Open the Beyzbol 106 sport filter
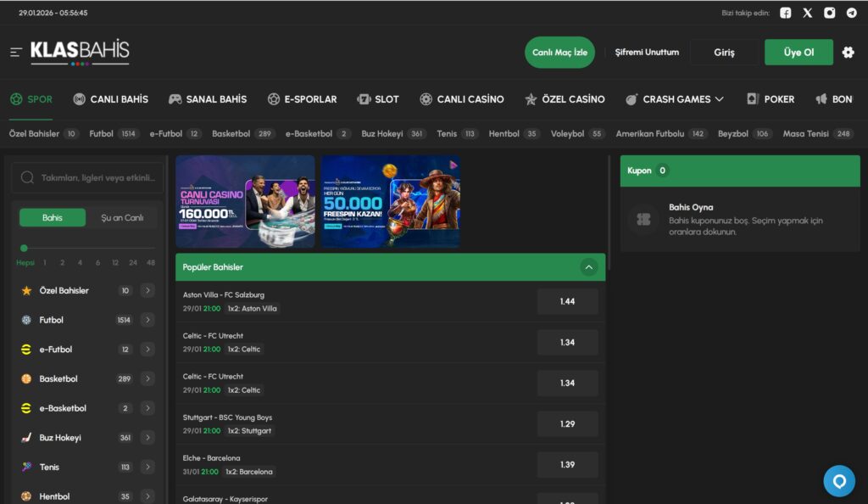868x504 pixels. tap(744, 133)
